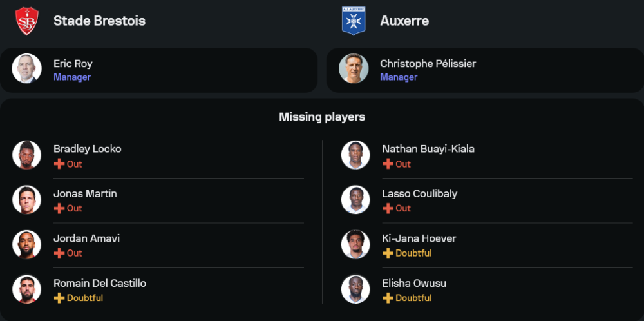Click the yellow Doubtful icon for Romain Del Castillo

pyautogui.click(x=59, y=298)
